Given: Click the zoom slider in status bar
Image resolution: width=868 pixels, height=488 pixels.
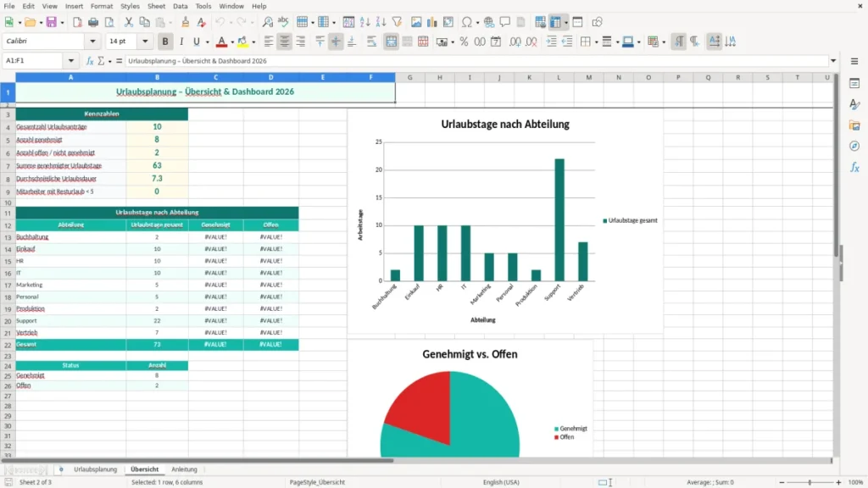Looking at the screenshot, I should [x=810, y=482].
